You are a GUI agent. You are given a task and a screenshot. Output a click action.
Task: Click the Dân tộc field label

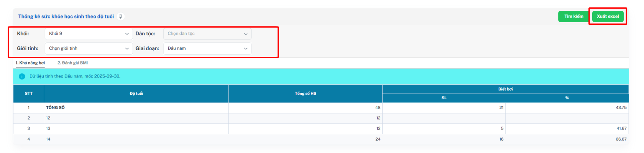point(145,34)
